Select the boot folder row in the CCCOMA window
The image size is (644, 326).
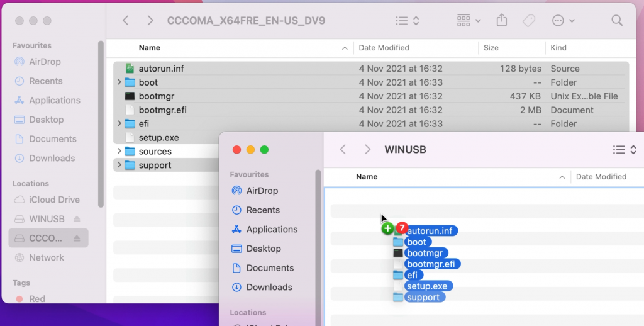tap(371, 82)
